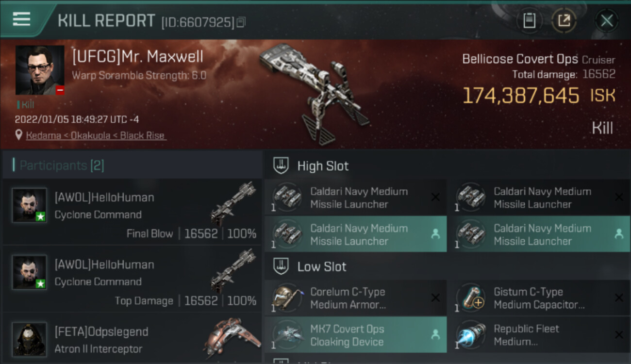Viewport: 631px width, 364px height.
Task: Share the kill report externally
Action: [564, 20]
